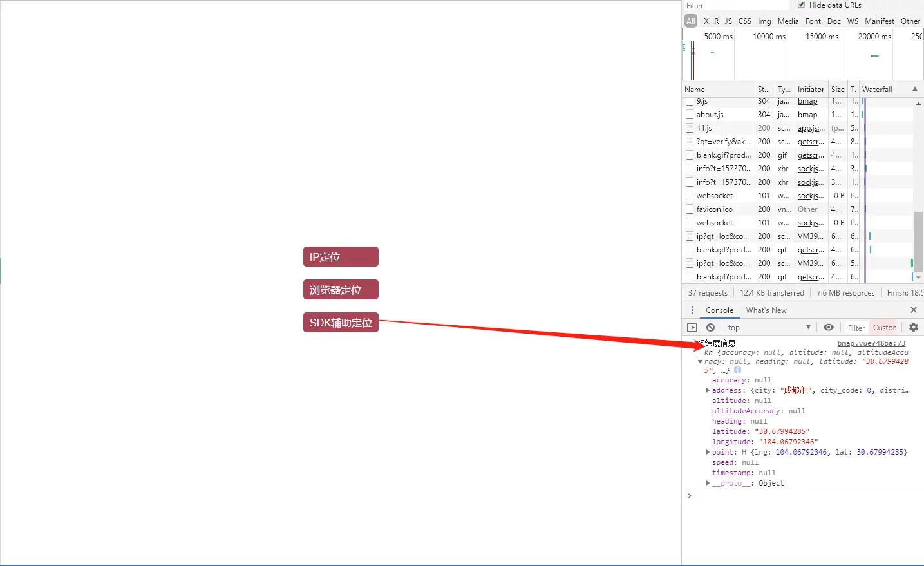Open console settings gear
This screenshot has height=566, width=924.
click(x=914, y=327)
